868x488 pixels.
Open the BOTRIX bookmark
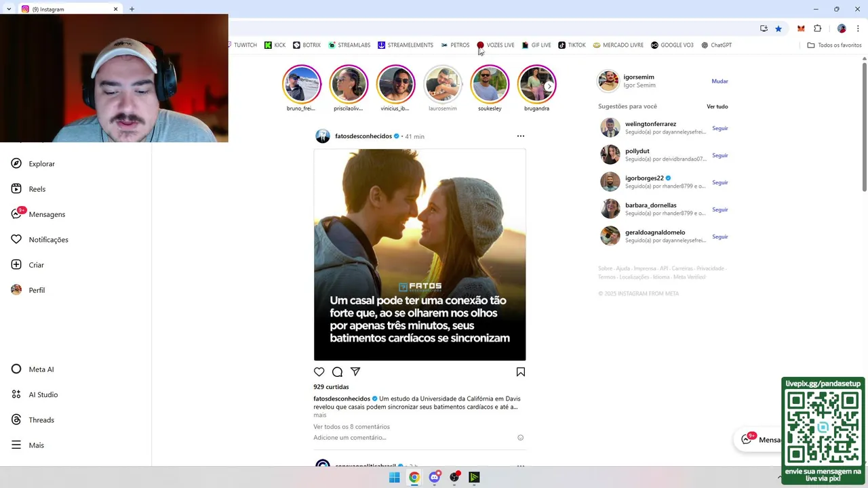click(307, 45)
